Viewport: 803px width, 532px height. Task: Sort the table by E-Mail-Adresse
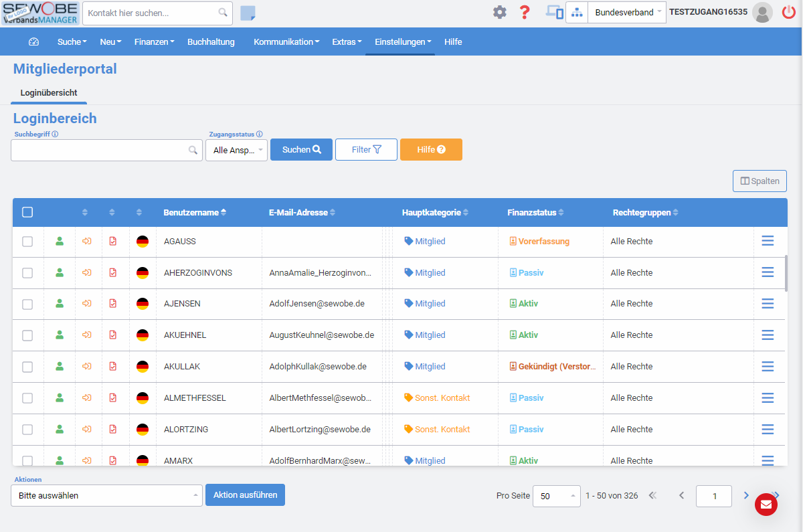pyautogui.click(x=302, y=212)
